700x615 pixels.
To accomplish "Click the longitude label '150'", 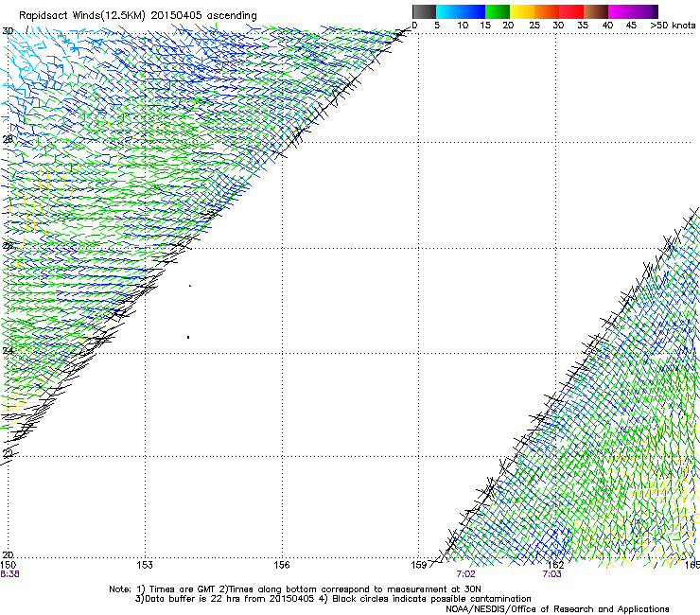I will [8, 565].
